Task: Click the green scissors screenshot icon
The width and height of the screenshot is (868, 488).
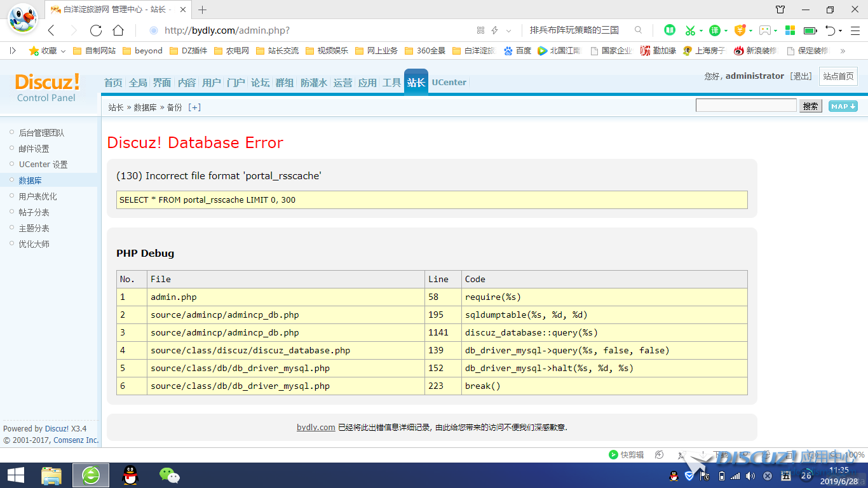Action: click(690, 30)
